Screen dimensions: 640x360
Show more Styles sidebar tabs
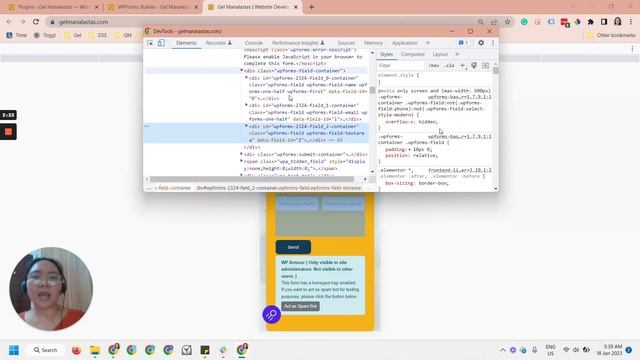[x=457, y=54]
